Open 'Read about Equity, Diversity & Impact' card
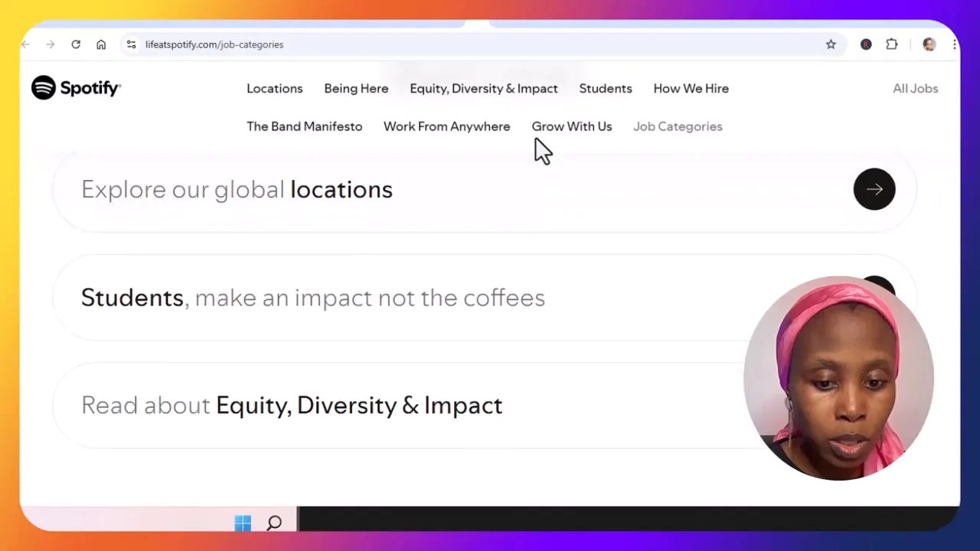The image size is (980, 551). [x=484, y=406]
